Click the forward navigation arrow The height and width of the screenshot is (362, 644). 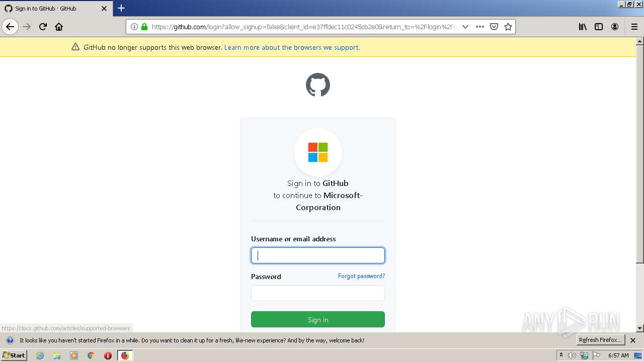pos(27,27)
